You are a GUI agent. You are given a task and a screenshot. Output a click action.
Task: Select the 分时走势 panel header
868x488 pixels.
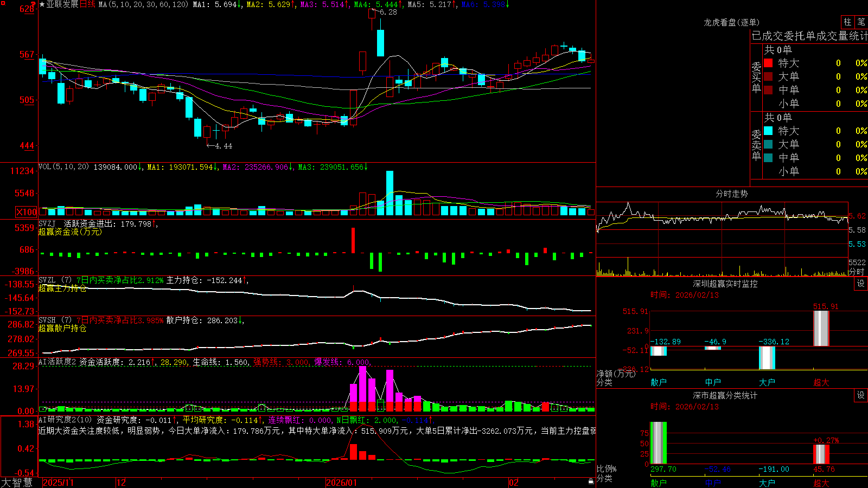[x=731, y=194]
